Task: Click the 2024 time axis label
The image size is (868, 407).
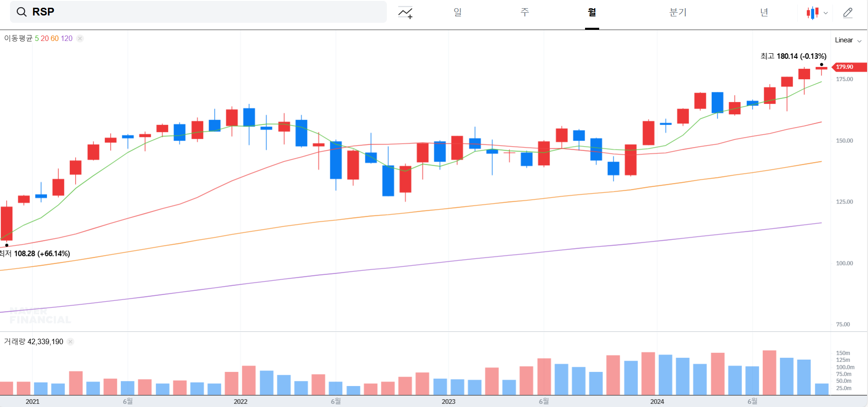Action: [x=657, y=402]
